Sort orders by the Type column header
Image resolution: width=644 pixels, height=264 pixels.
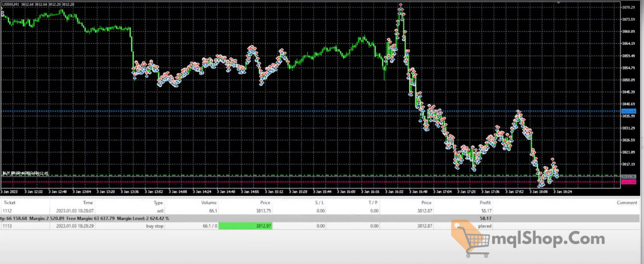pos(158,202)
